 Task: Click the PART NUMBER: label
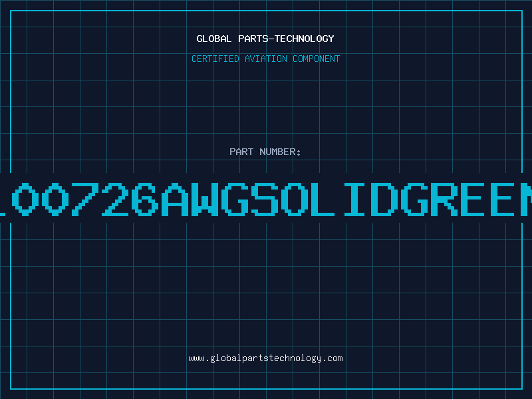tap(265, 152)
